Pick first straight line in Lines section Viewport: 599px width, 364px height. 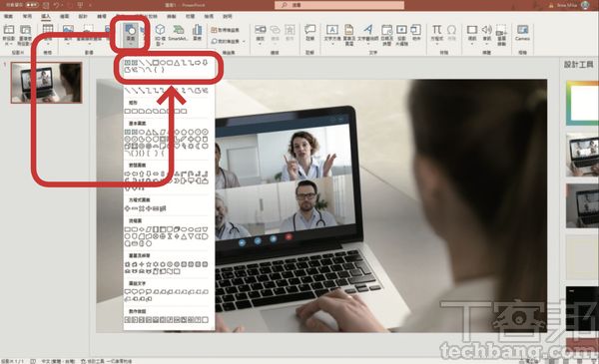tap(128, 91)
